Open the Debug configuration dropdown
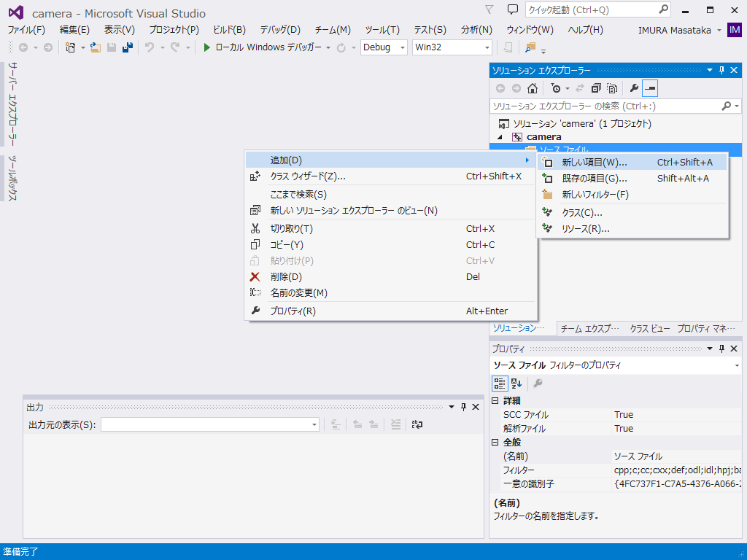Viewport: 747px width, 560px height. [x=383, y=46]
